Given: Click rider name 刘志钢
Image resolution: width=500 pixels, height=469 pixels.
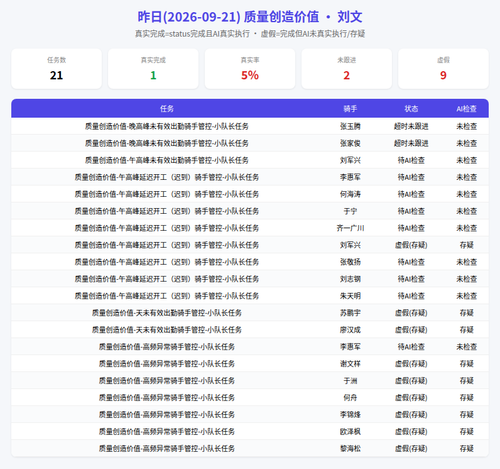Looking at the screenshot, I should [x=350, y=279].
